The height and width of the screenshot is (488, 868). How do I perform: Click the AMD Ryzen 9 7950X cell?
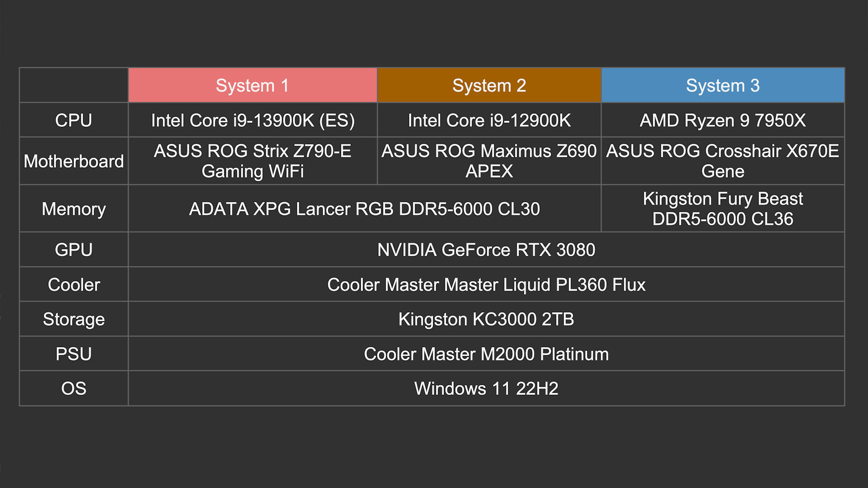click(x=722, y=120)
